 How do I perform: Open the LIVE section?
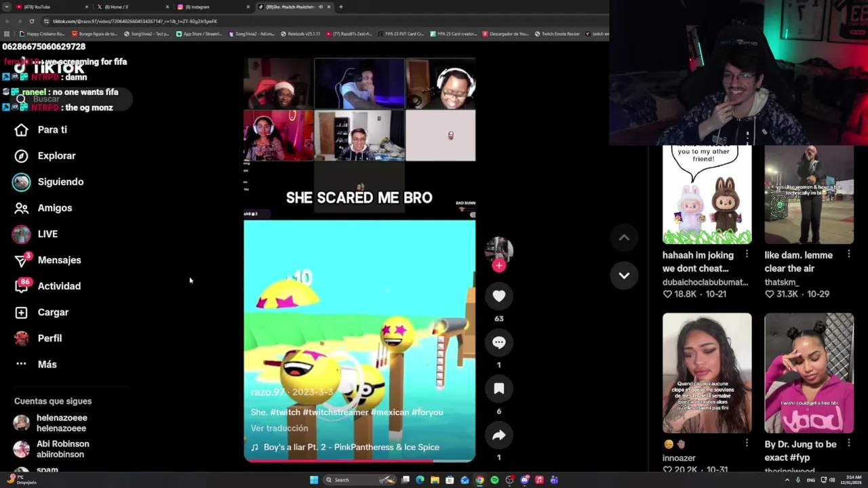(35, 234)
